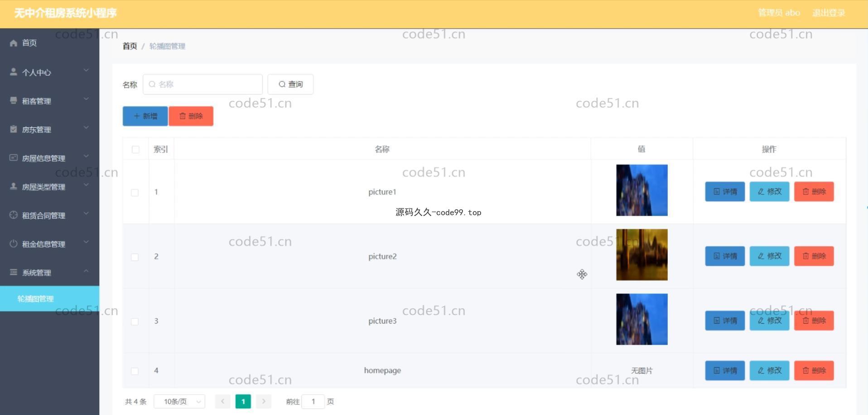This screenshot has width=868, height=415.
Task: Open the 10条/页 page size dropdown
Action: pyautogui.click(x=179, y=401)
